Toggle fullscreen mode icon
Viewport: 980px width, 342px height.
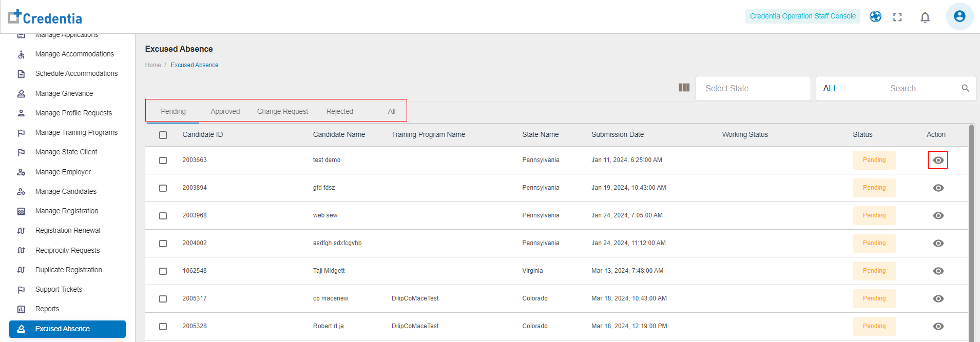pyautogui.click(x=897, y=17)
